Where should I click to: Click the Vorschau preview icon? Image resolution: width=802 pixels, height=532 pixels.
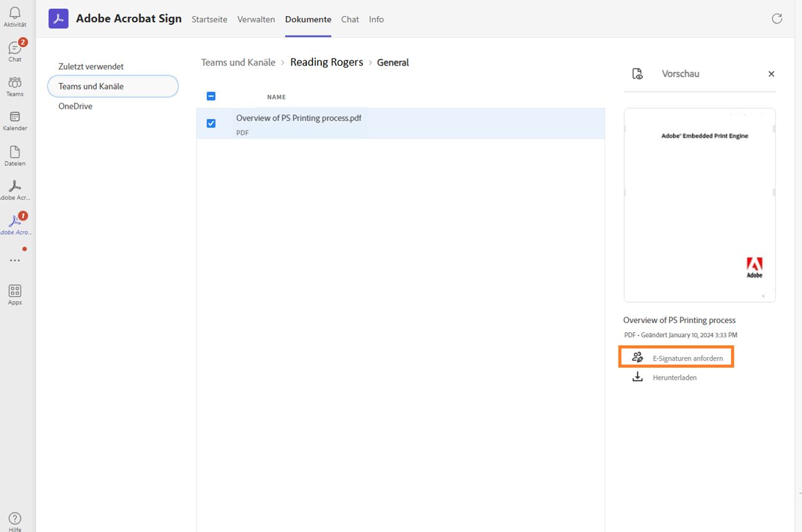click(638, 74)
